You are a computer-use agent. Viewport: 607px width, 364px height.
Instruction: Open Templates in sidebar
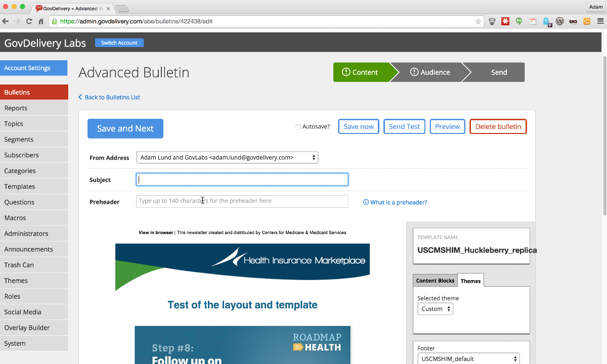(34, 186)
